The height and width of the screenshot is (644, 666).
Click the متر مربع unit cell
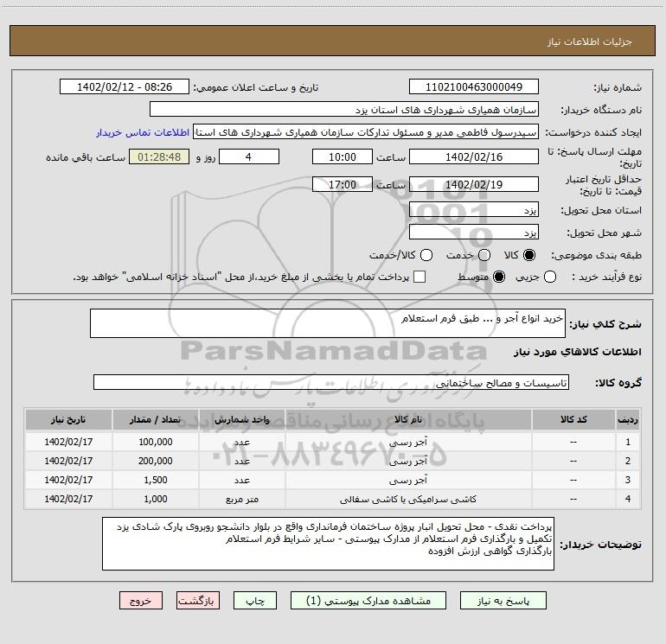[242, 500]
